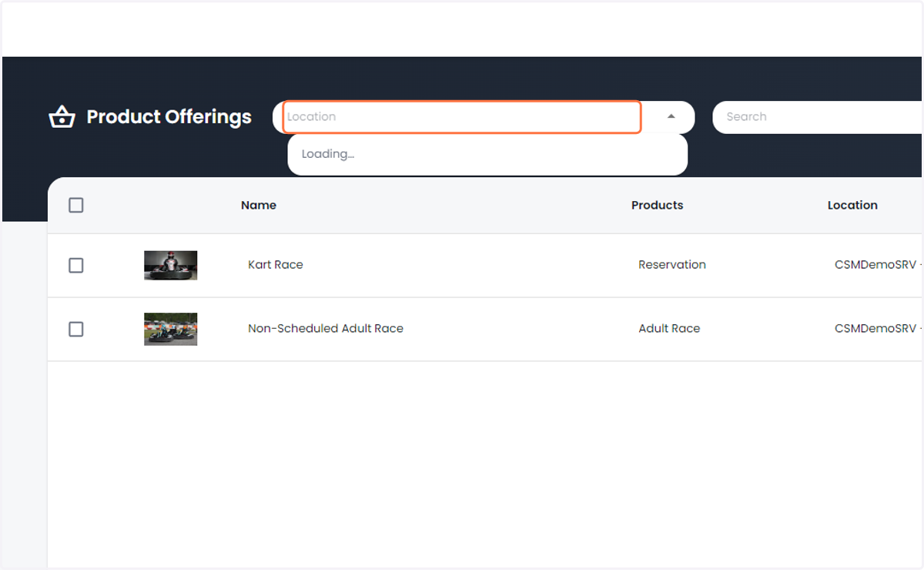Click the Adult Race product cell
This screenshot has height=570, width=924.
tap(669, 328)
